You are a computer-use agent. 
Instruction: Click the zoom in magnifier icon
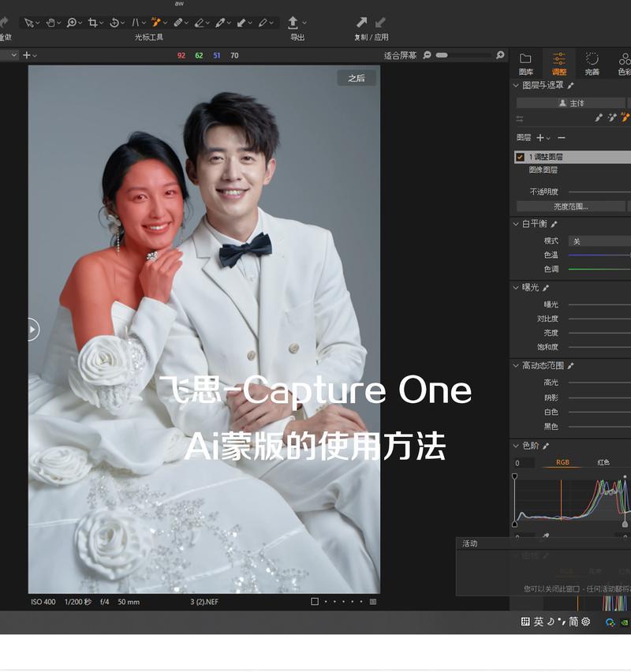(x=500, y=55)
